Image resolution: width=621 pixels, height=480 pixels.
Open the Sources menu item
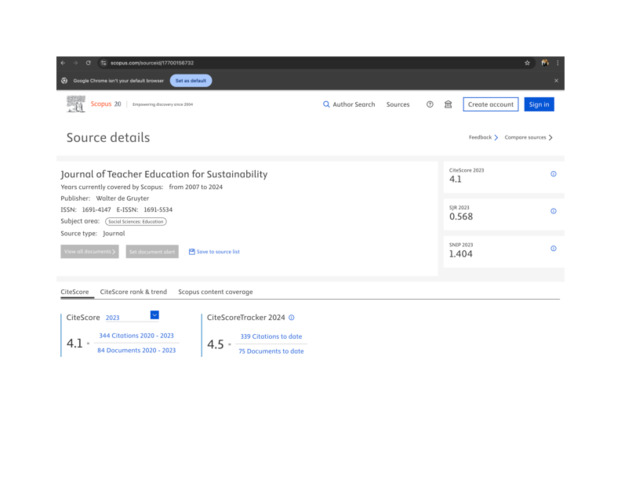[x=398, y=104]
